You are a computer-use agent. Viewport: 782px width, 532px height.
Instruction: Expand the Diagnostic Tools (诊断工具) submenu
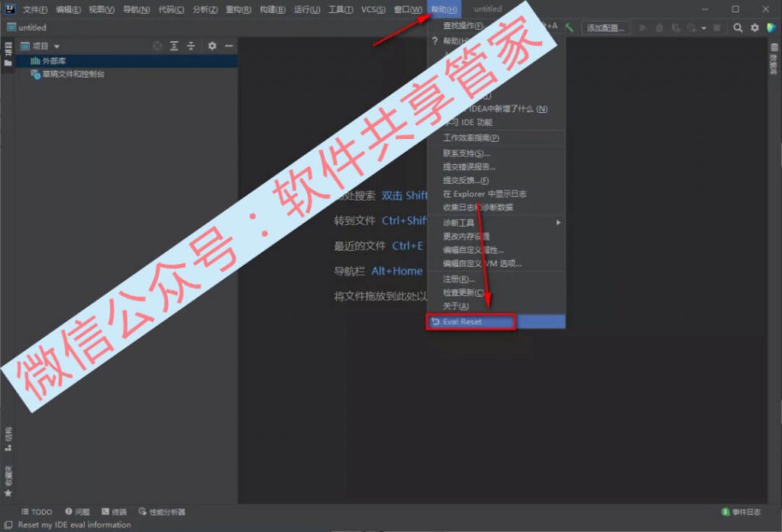[x=496, y=222]
